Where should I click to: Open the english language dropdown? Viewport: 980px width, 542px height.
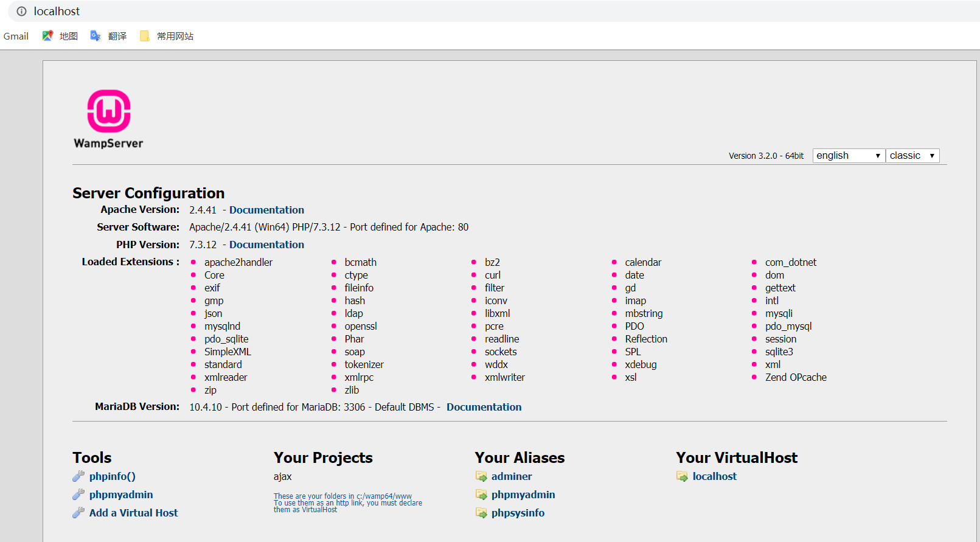[849, 156]
